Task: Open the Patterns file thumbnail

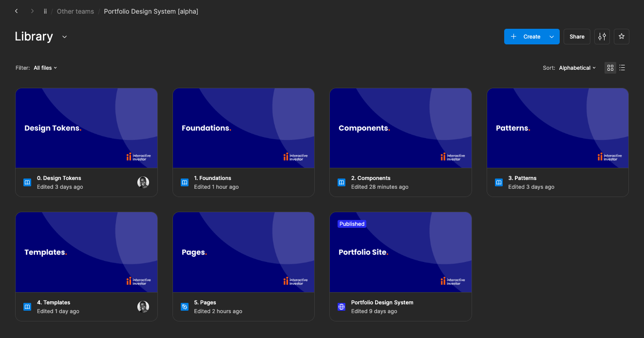Action: pos(557,128)
